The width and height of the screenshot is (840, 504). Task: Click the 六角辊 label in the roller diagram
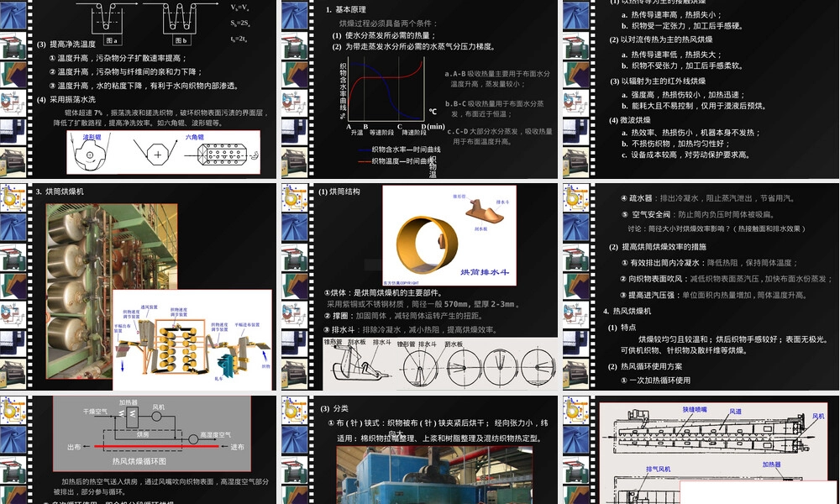click(x=195, y=137)
